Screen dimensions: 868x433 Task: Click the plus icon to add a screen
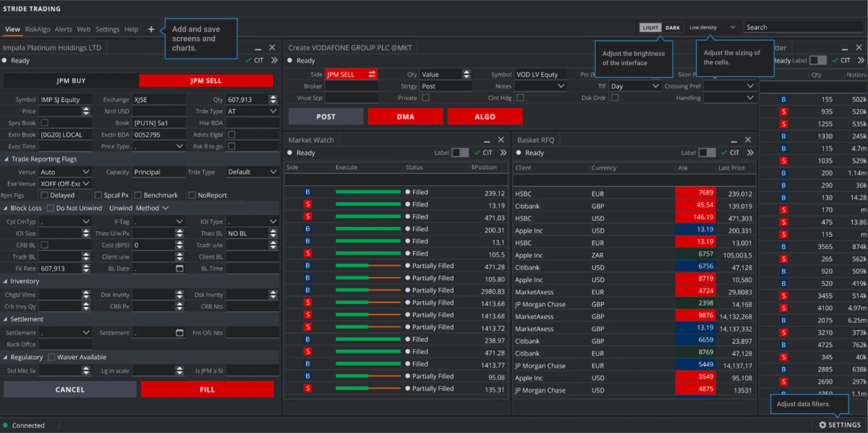pos(151,29)
